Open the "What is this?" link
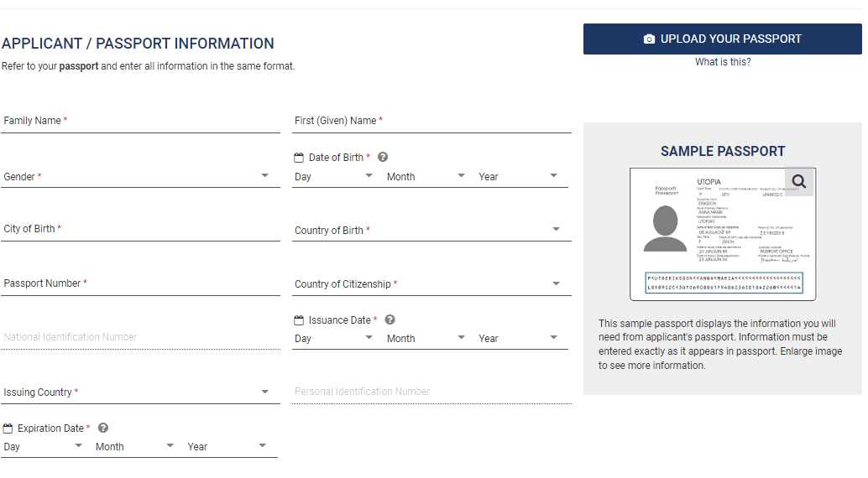Screen dimensions: 868x478 pos(723,62)
